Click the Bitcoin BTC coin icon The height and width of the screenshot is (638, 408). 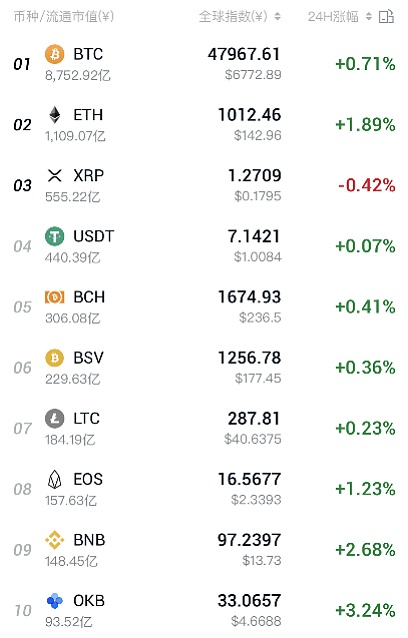(55, 54)
